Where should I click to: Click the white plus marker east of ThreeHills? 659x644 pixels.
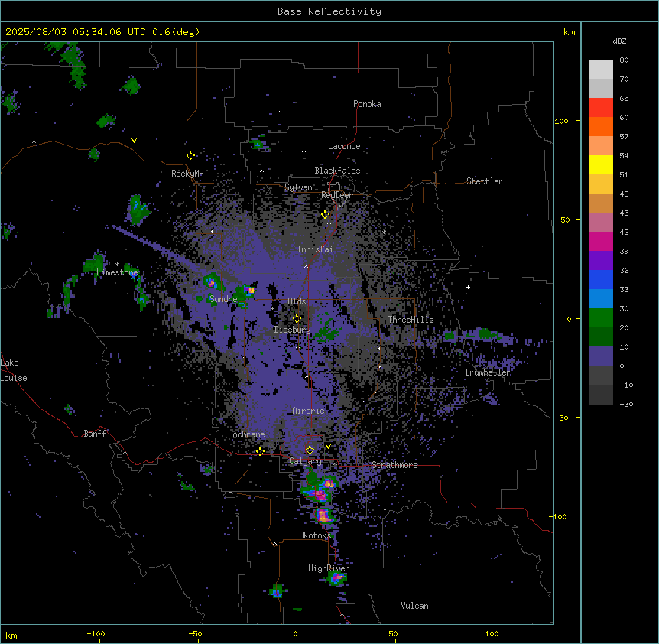pyautogui.click(x=468, y=287)
